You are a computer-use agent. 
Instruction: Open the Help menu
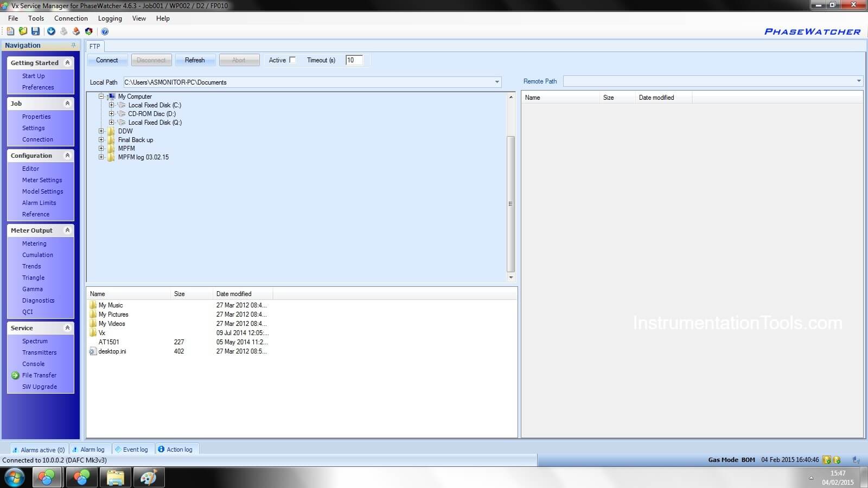click(163, 18)
